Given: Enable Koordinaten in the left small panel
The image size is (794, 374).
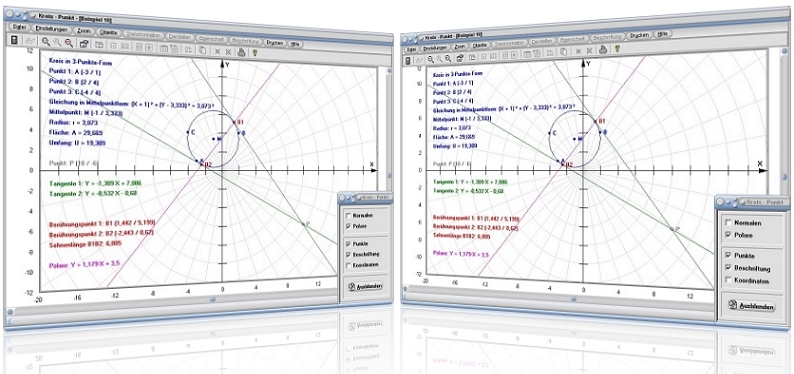Looking at the screenshot, I should [347, 265].
